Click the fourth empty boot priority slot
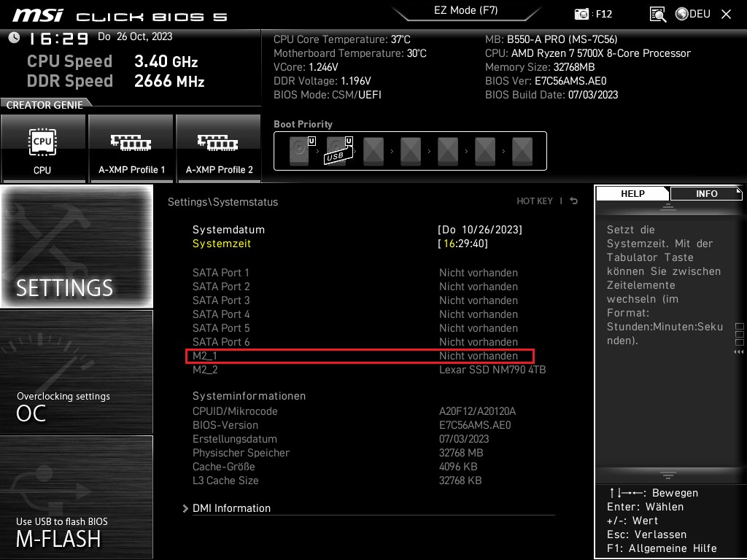This screenshot has width=747, height=560. pyautogui.click(x=411, y=152)
